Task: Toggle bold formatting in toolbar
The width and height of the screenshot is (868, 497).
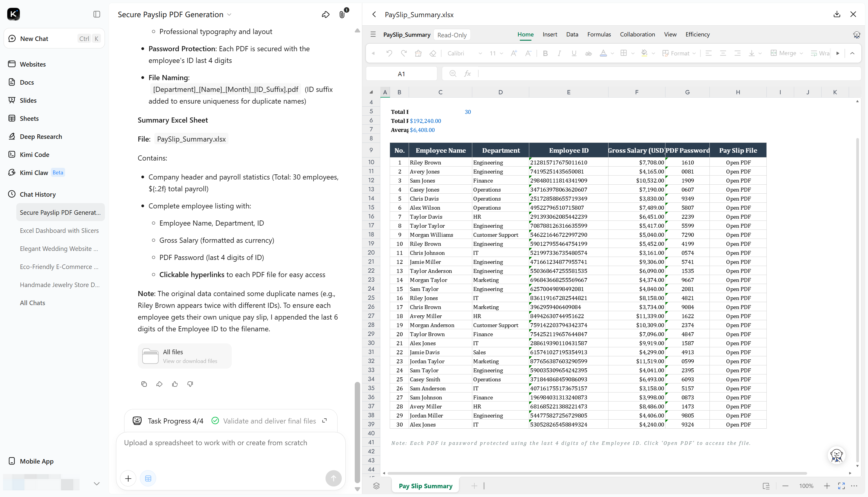Action: (x=545, y=53)
